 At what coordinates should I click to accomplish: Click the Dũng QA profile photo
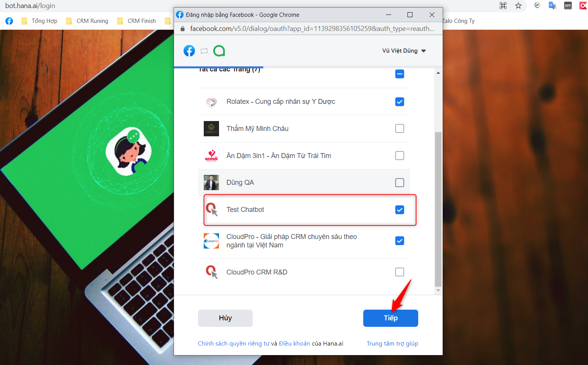coord(211,182)
